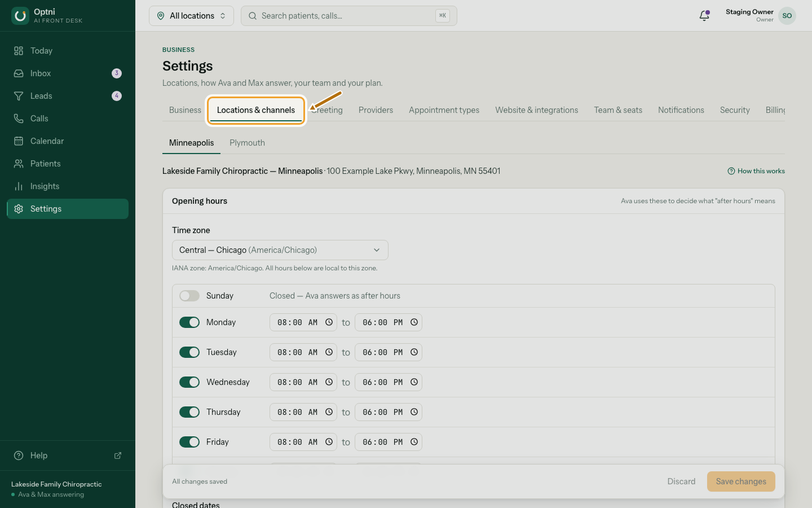812x508 pixels.
Task: Disable the Monday opening hours toggle
Action: (189, 322)
